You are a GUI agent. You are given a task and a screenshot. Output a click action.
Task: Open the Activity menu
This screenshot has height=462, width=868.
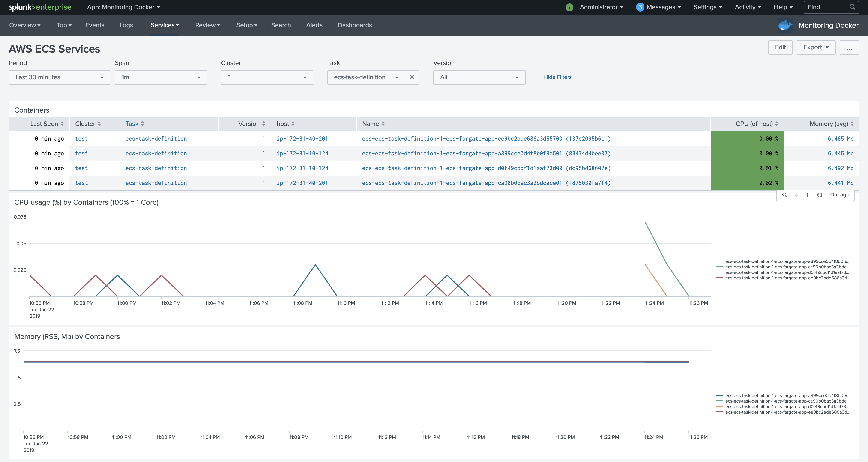point(748,7)
